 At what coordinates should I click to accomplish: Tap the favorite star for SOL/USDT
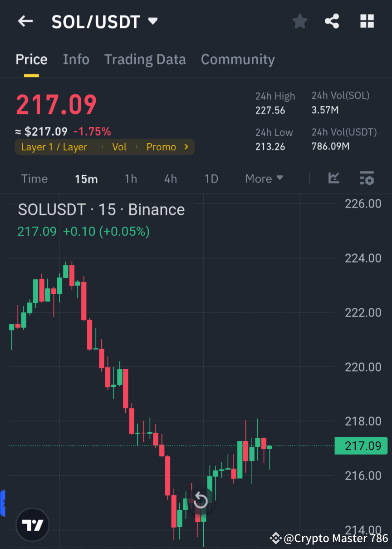tap(299, 21)
